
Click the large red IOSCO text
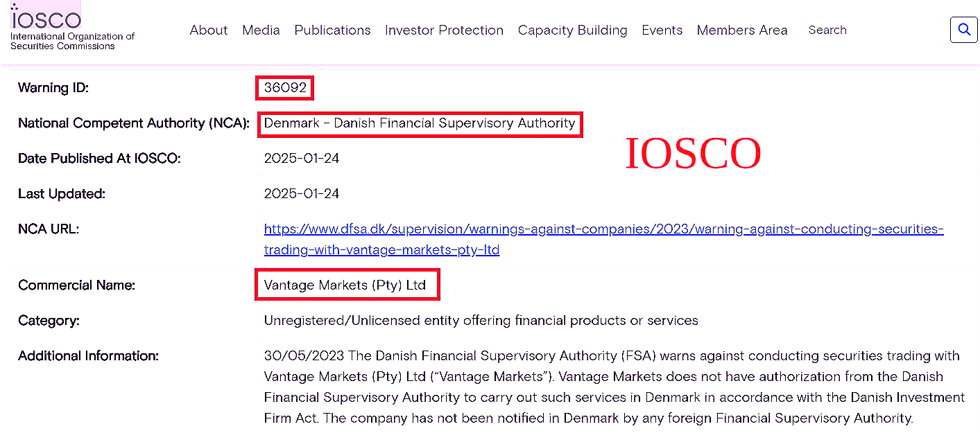[x=693, y=154]
